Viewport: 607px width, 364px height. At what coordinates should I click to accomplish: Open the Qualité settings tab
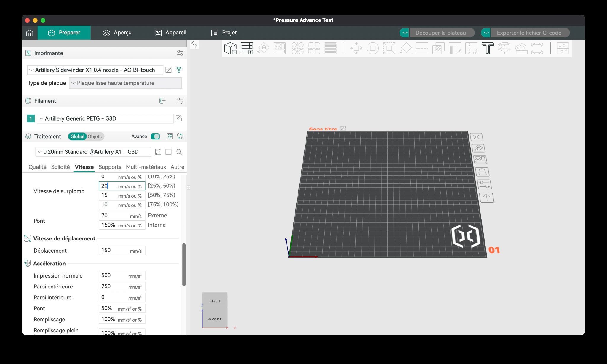pos(37,167)
